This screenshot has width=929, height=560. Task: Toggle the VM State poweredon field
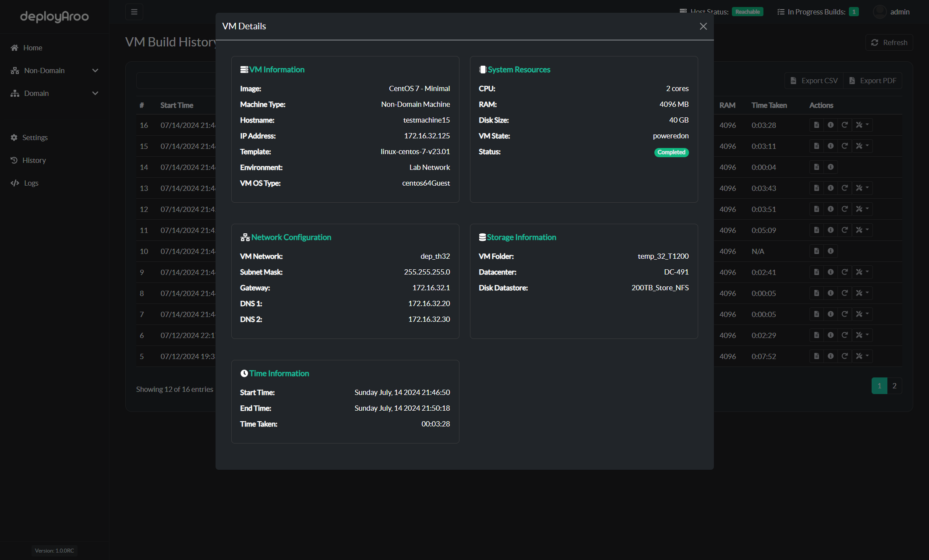[x=670, y=135]
